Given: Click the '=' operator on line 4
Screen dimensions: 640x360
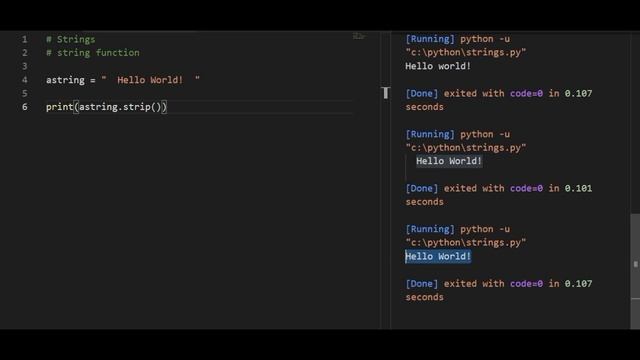Looking at the screenshot, I should click(x=93, y=80).
